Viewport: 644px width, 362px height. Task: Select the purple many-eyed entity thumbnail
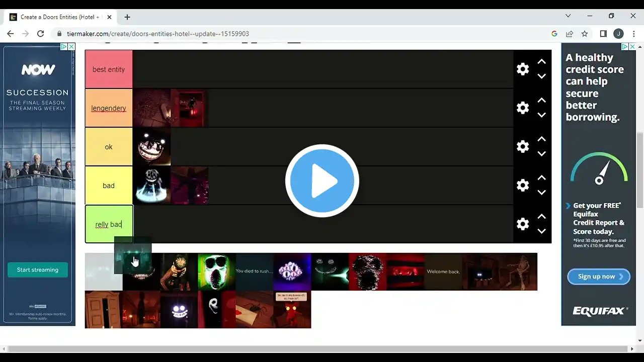[x=292, y=271]
